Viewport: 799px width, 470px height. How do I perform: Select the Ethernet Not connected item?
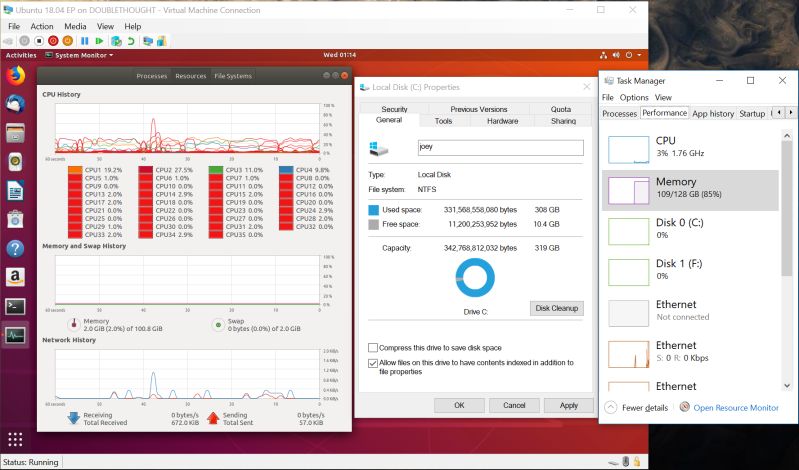click(690, 312)
